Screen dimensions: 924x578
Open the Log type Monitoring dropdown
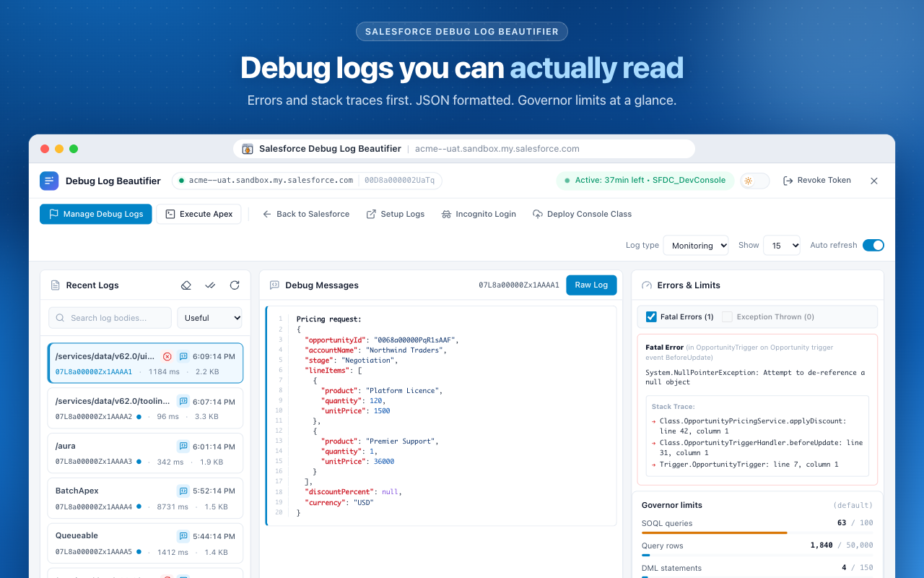[696, 246]
